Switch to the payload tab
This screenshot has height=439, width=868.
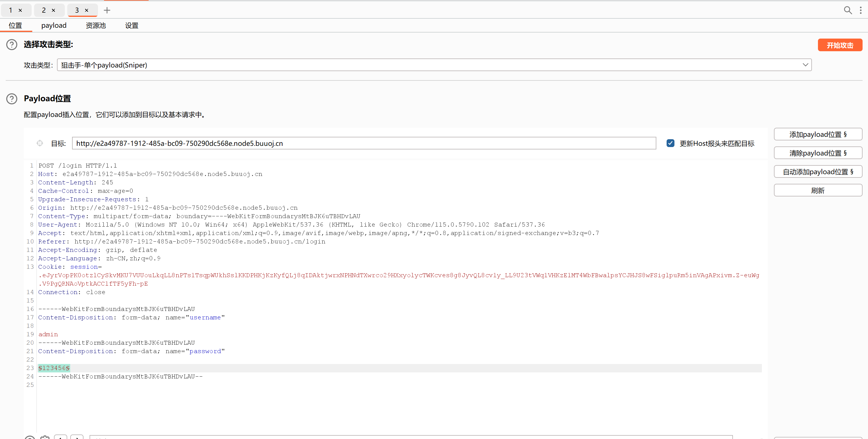pyautogui.click(x=54, y=26)
